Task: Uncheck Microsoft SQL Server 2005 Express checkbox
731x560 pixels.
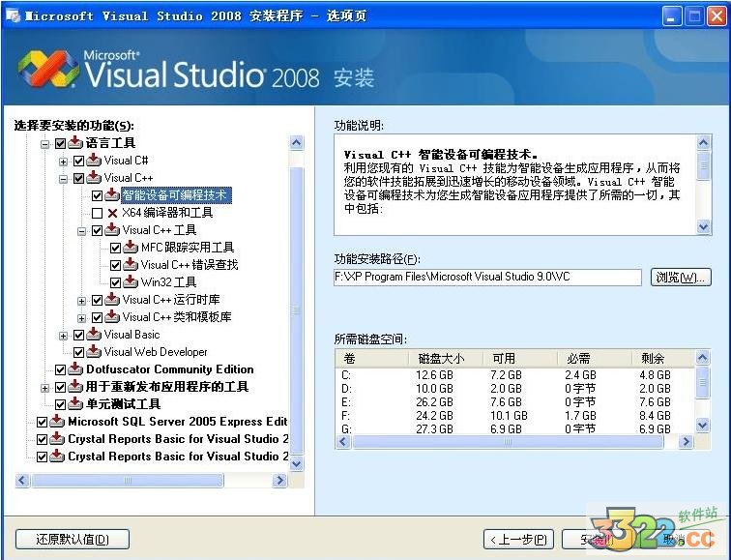Action: coord(42,423)
